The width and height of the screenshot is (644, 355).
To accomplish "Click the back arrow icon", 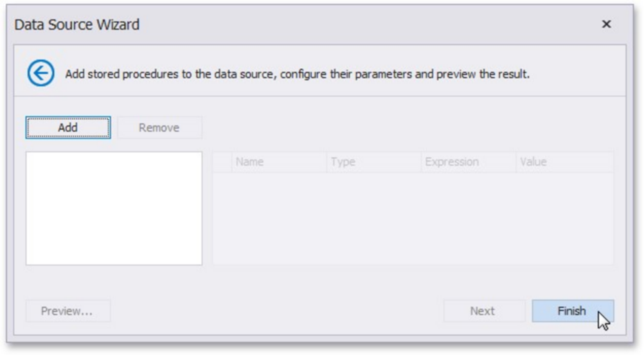I will tap(40, 74).
